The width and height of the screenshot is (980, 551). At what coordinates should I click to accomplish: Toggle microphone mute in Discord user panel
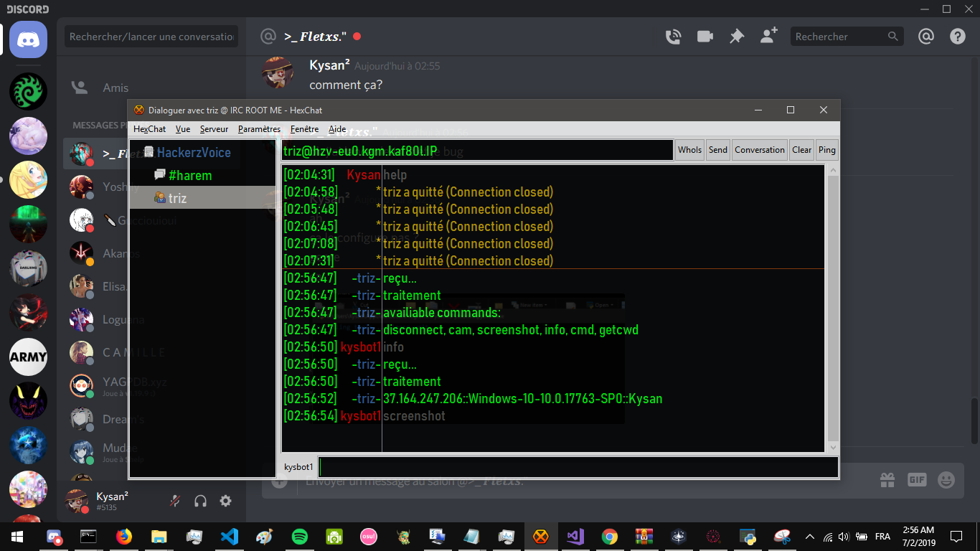pos(174,501)
